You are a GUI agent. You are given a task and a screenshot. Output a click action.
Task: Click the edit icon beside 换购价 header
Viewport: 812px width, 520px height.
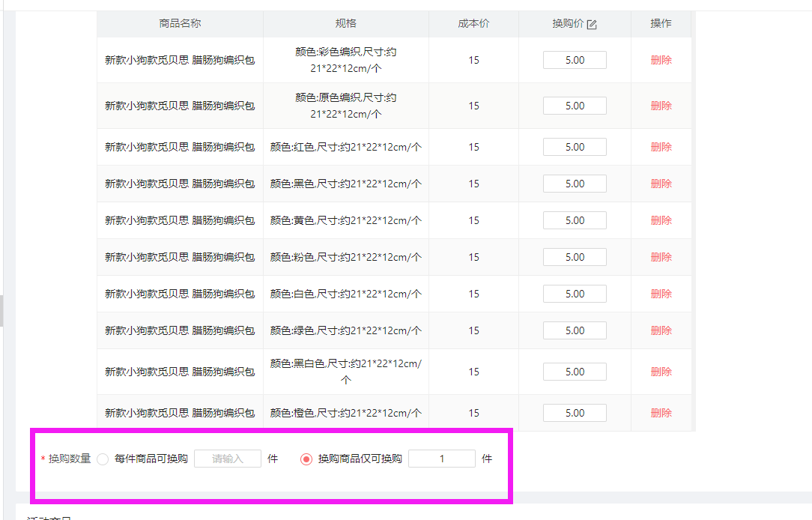point(592,25)
